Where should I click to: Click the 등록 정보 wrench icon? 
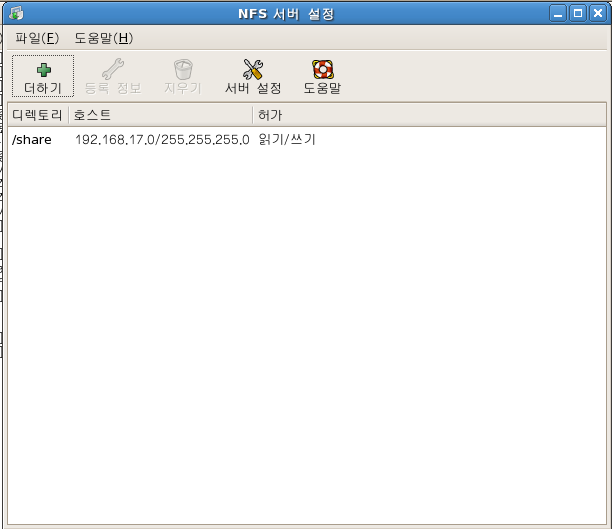coord(113,69)
